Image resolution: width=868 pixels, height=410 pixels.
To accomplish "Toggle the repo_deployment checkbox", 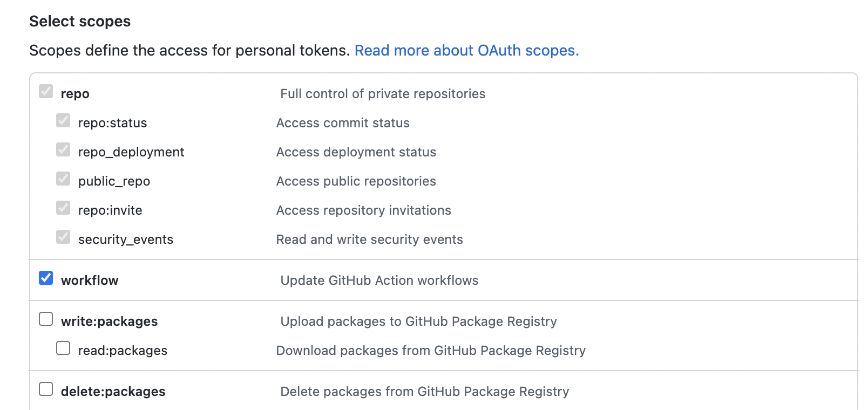I will [64, 149].
